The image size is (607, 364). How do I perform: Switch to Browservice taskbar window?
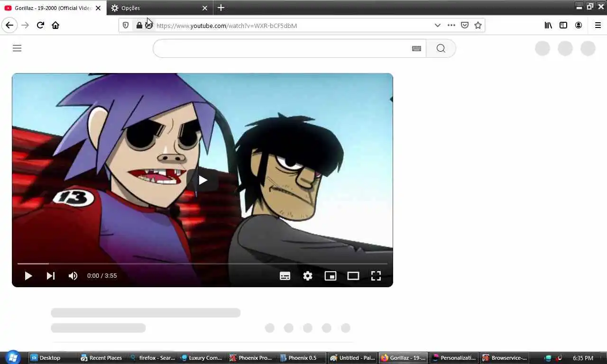pyautogui.click(x=505, y=358)
